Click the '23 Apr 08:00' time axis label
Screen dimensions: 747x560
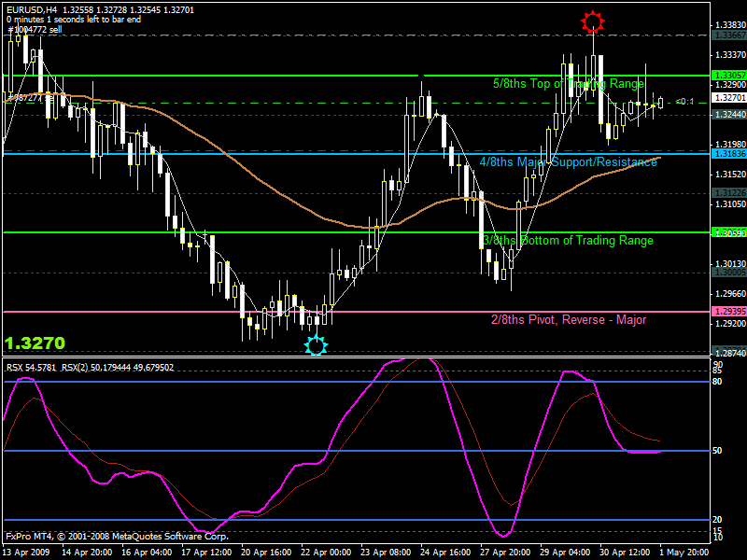pyautogui.click(x=386, y=553)
